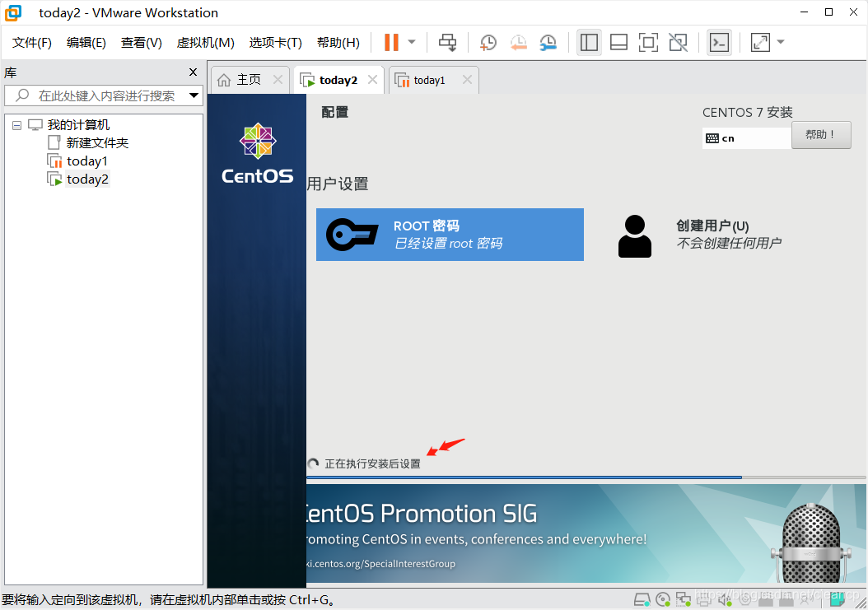
Task: Click CentOS Promotion SIG banner
Action: pyautogui.click(x=586, y=533)
